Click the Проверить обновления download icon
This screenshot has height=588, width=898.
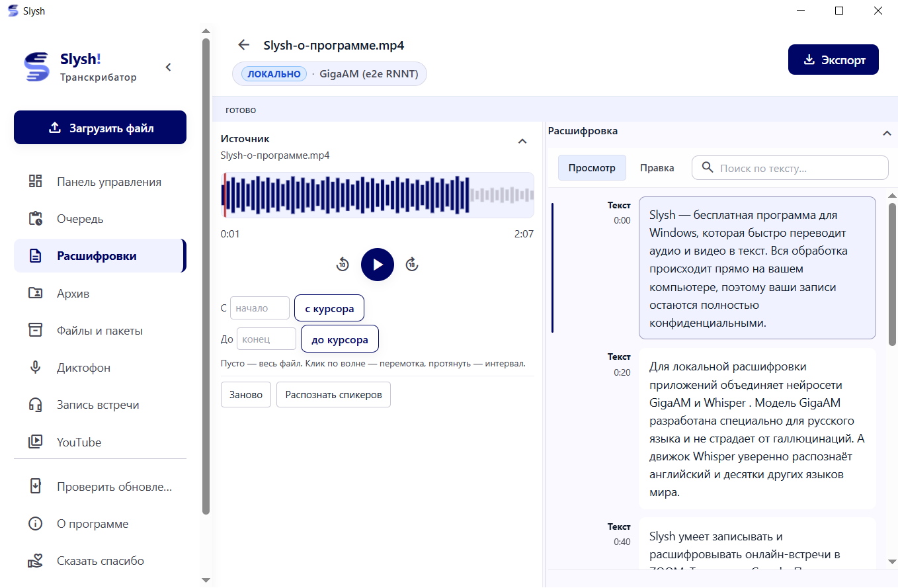[35, 487]
